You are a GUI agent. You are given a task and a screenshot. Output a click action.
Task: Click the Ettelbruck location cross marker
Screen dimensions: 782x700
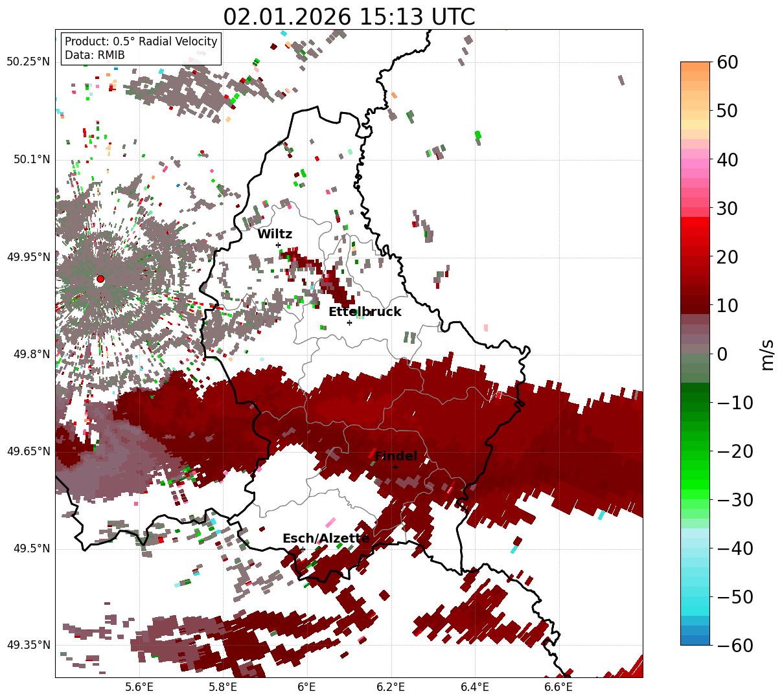[349, 322]
